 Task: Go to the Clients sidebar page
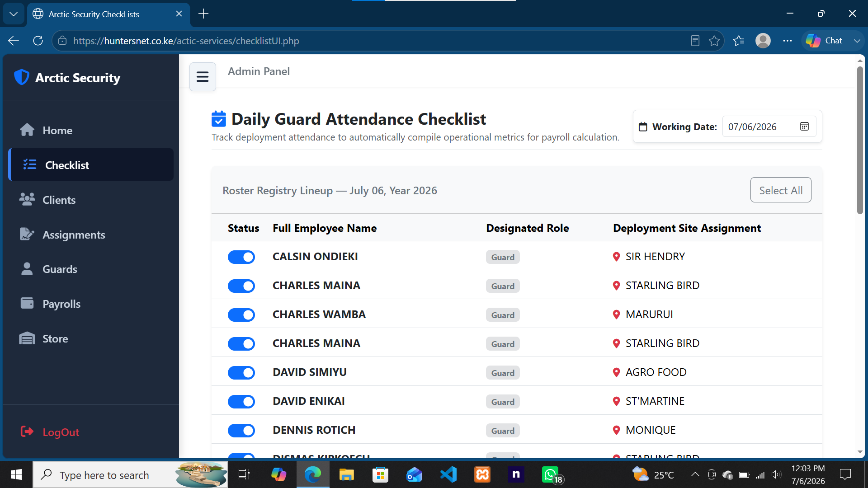pos(91,200)
